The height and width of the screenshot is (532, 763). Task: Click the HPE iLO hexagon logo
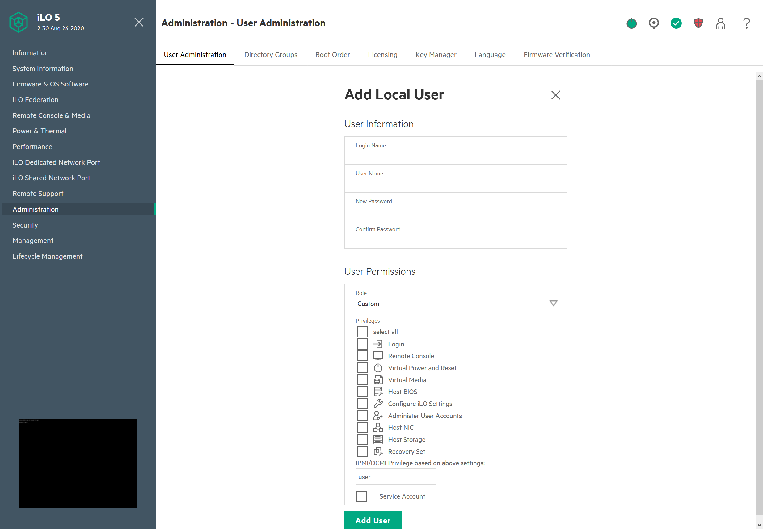19,22
